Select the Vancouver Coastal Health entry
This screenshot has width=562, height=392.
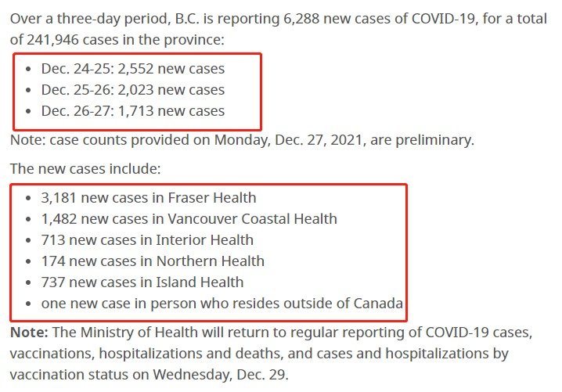pyautogui.click(x=189, y=218)
